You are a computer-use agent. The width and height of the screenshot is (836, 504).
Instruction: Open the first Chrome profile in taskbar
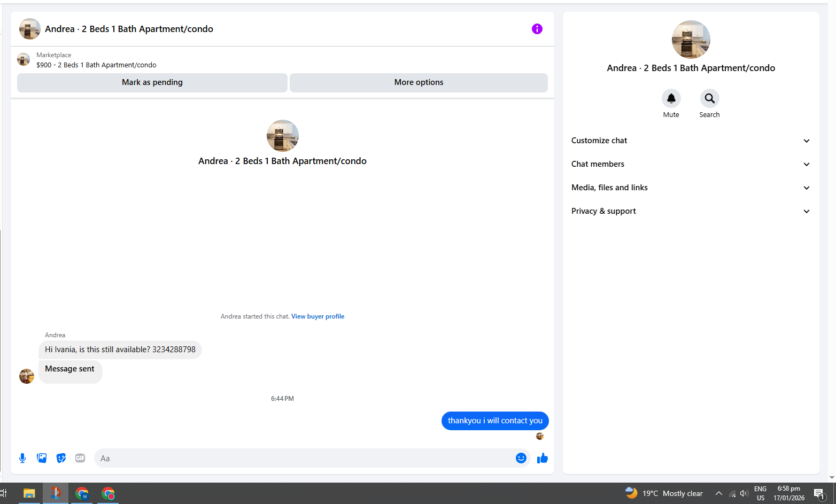point(82,493)
